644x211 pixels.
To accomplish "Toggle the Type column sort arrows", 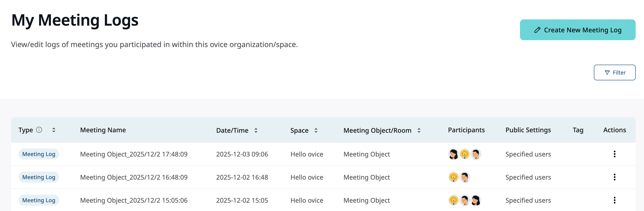I will (x=54, y=130).
